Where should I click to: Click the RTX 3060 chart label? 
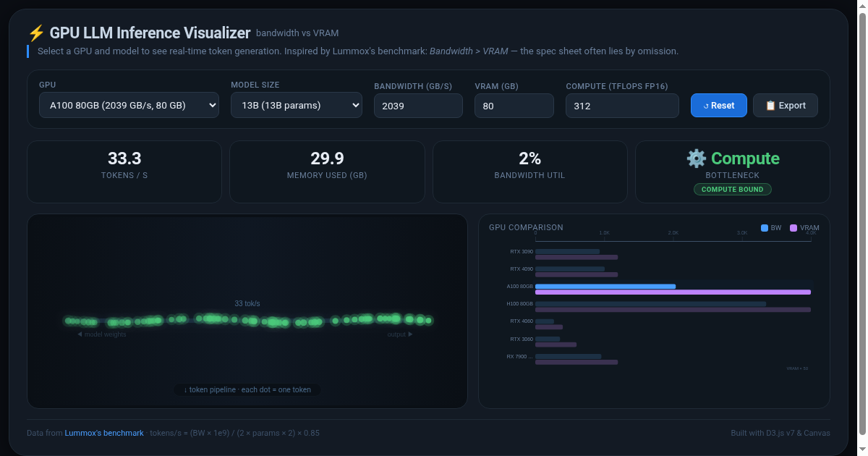pos(522,339)
